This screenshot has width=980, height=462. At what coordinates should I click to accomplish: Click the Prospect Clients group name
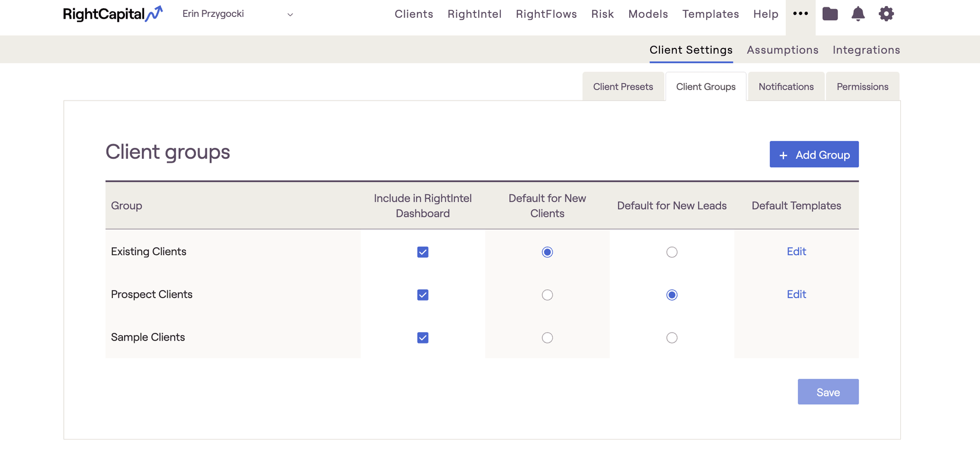(x=152, y=295)
